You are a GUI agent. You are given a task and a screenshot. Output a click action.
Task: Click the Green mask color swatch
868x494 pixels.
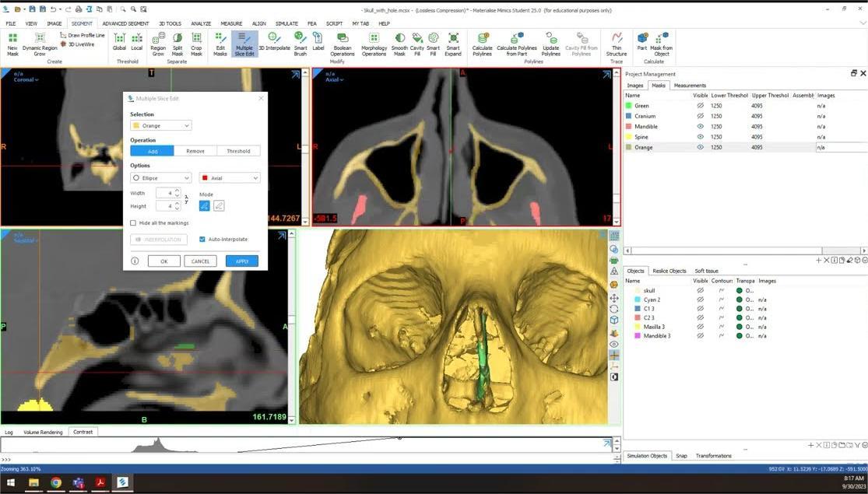(x=628, y=106)
